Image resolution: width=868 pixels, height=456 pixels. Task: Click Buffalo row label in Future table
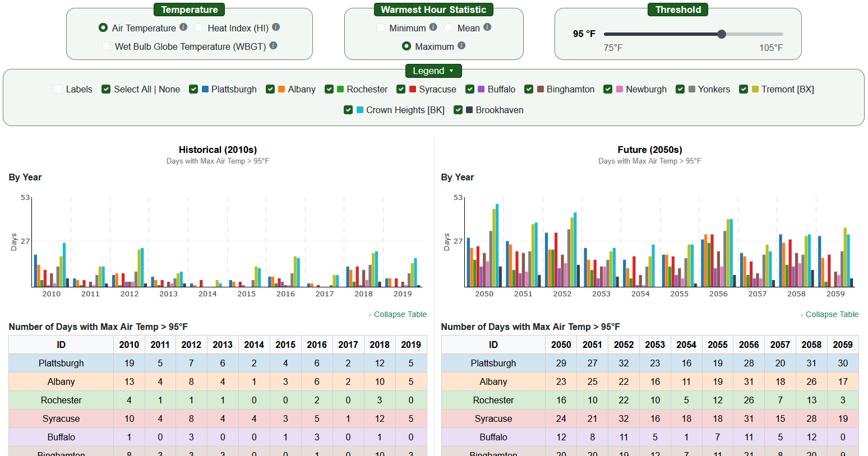493,437
